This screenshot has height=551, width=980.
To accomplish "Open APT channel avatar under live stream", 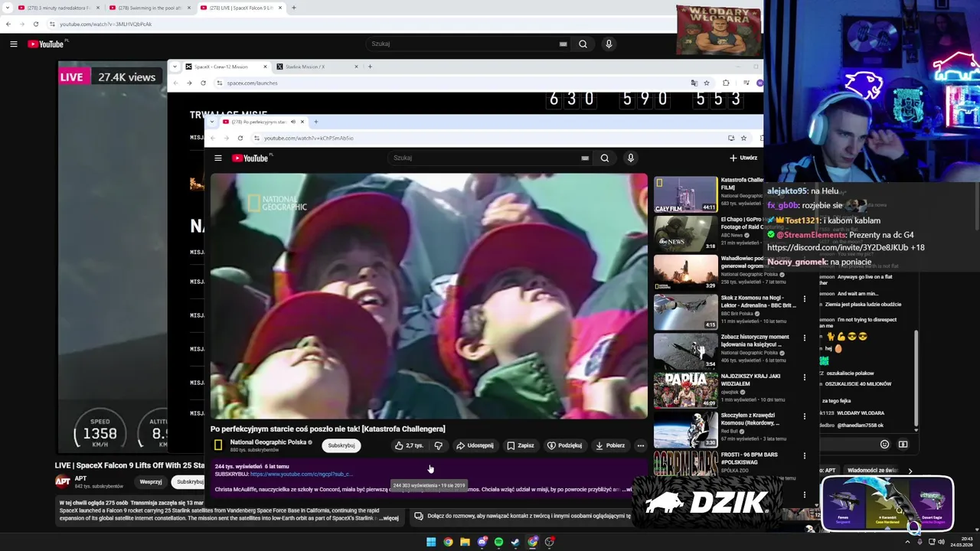I will 62,481.
